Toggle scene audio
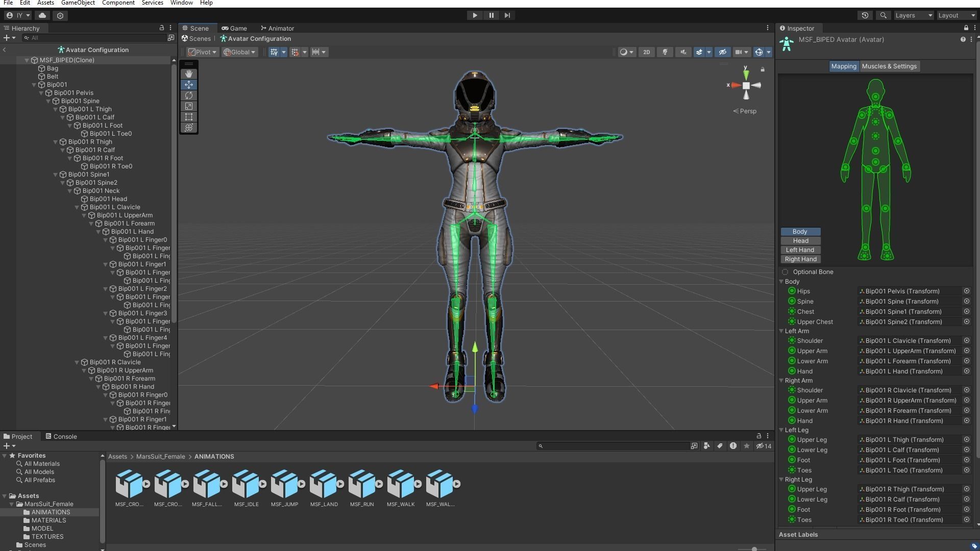The image size is (980, 551). tap(683, 52)
